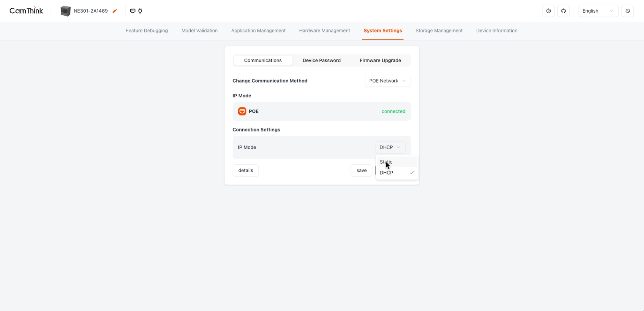Switch to the Device Password tab

click(x=321, y=60)
